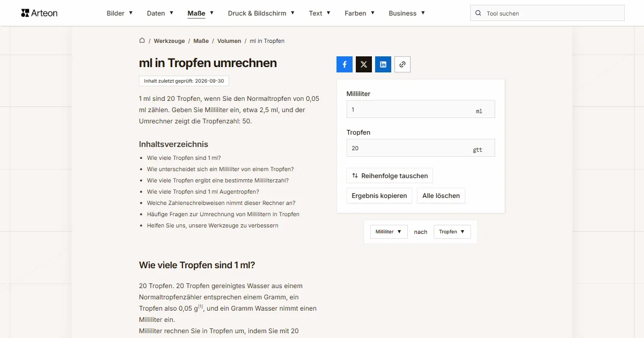
Task: Focus the Tool suchen search field
Action: (x=547, y=13)
